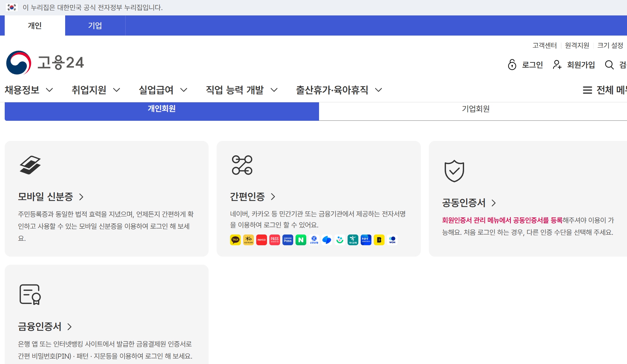Image resolution: width=627 pixels, height=364 pixels.
Task: Select the 신한은행 authentication icon
Action: [314, 240]
